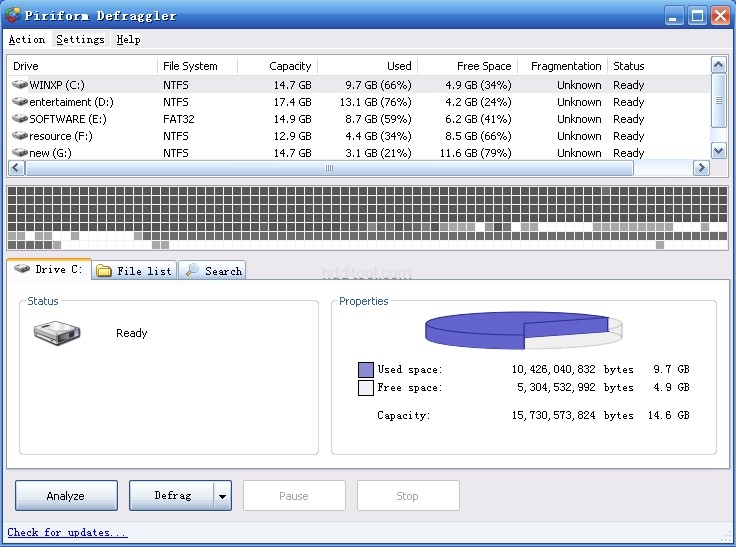The image size is (736, 547).
Task: Select the new (G:) drive row
Action: click(359, 153)
